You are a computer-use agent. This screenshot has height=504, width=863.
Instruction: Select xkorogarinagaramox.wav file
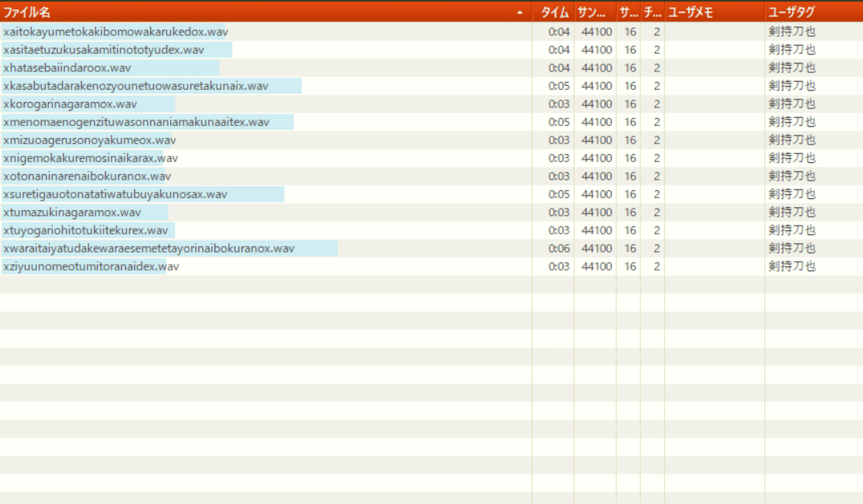(70, 104)
